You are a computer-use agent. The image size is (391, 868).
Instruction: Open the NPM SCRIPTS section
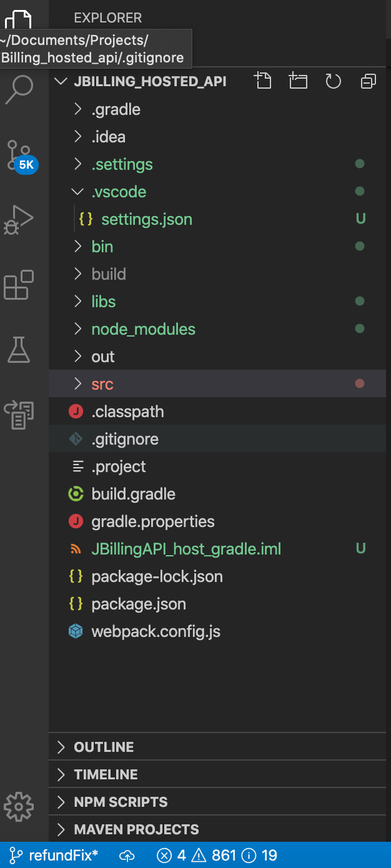121,801
